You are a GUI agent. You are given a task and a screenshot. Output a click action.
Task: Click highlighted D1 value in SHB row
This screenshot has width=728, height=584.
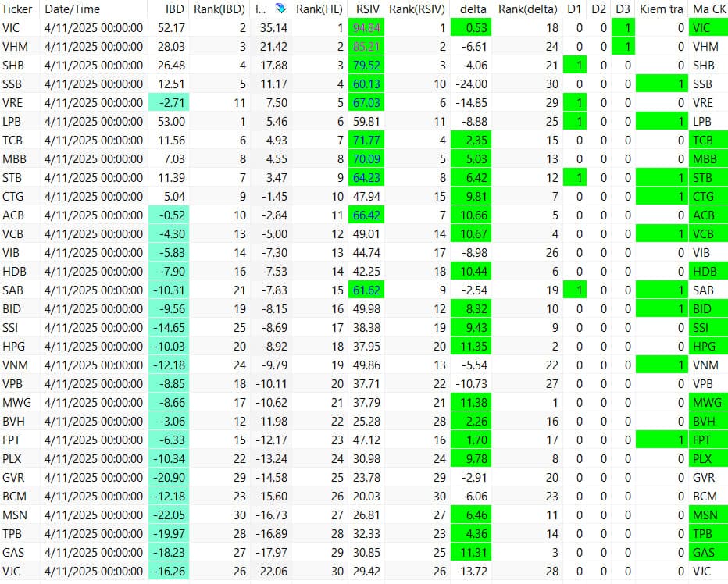pyautogui.click(x=575, y=66)
